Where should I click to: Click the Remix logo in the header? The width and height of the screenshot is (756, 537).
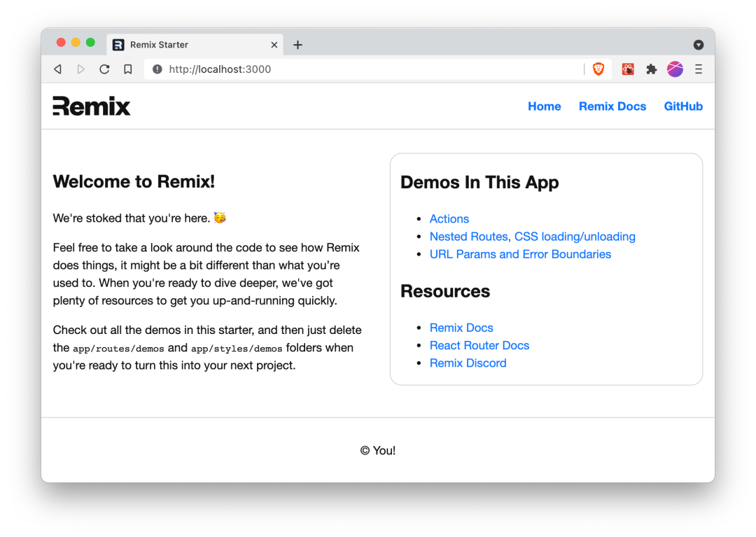(x=92, y=106)
